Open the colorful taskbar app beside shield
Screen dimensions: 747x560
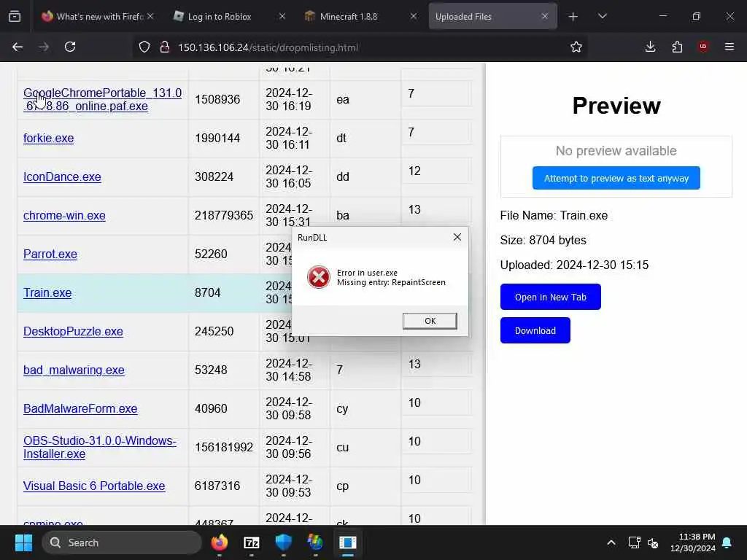coord(315,542)
